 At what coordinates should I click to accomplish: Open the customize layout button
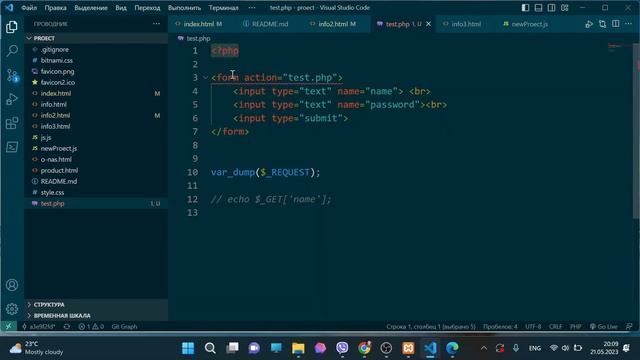point(564,8)
